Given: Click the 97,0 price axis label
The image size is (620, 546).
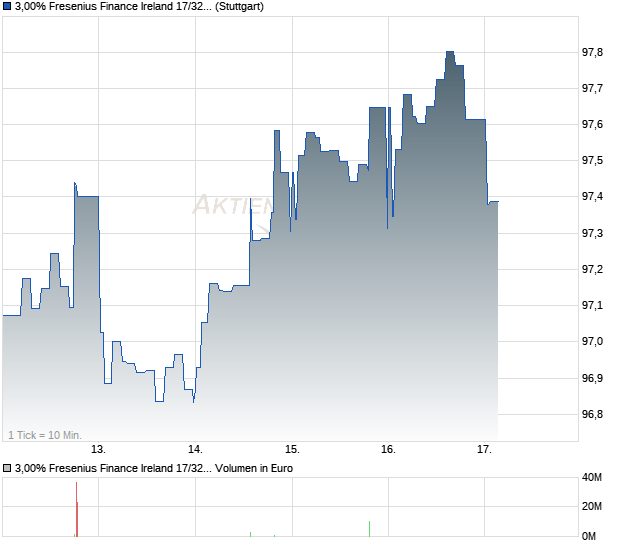Looking at the screenshot, I should (592, 341).
